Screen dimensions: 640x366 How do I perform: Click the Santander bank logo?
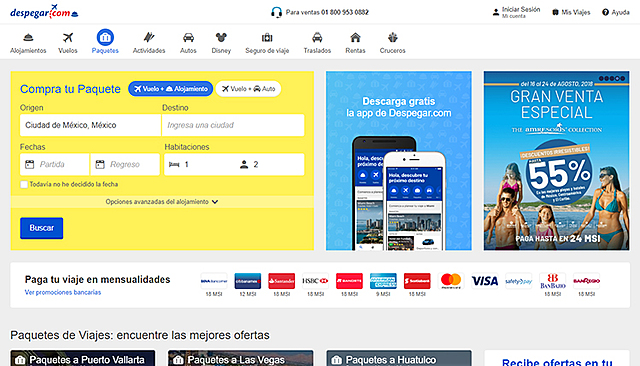coord(282,281)
